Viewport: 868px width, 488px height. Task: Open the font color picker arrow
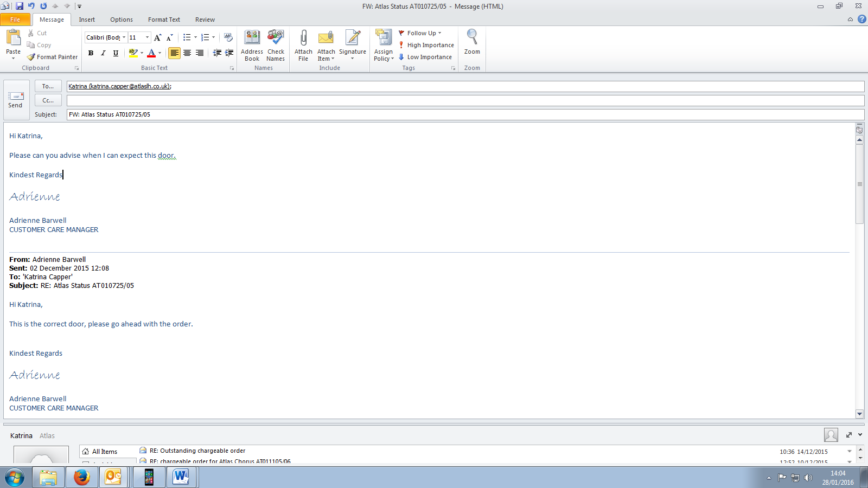159,53
